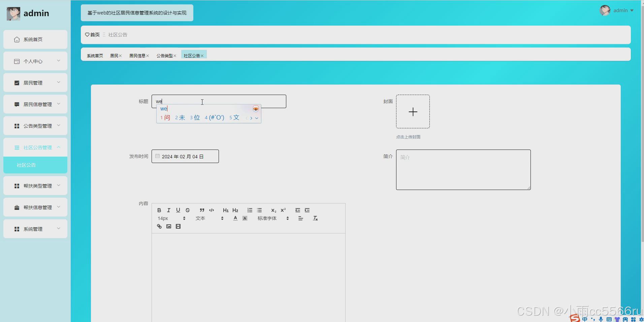
Task: Click admin avatar in sidebar header
Action: click(x=13, y=13)
